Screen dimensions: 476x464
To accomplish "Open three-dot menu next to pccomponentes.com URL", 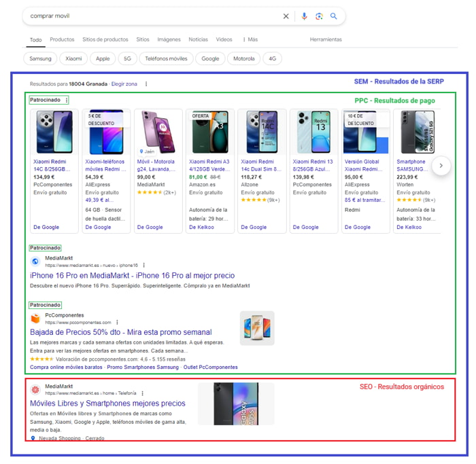I will point(117,323).
